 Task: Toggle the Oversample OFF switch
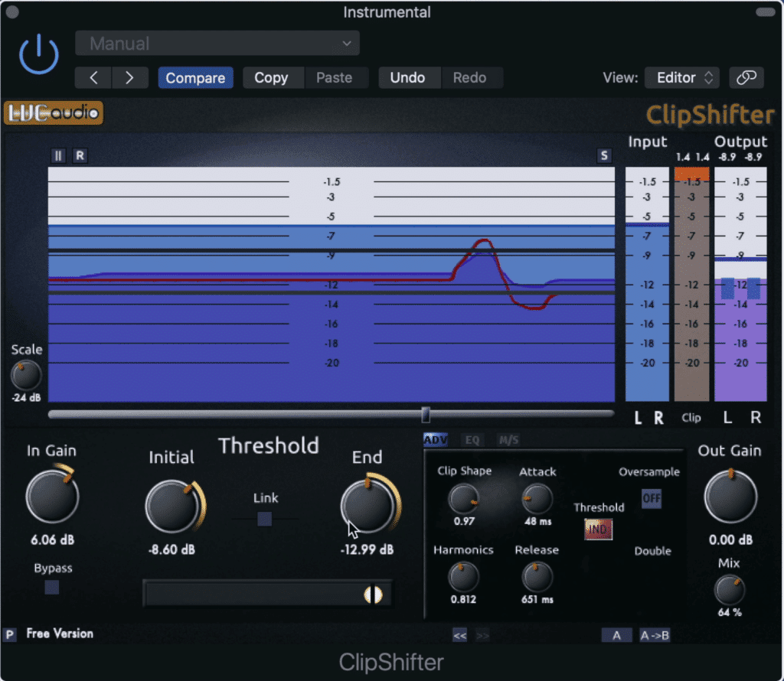652,498
